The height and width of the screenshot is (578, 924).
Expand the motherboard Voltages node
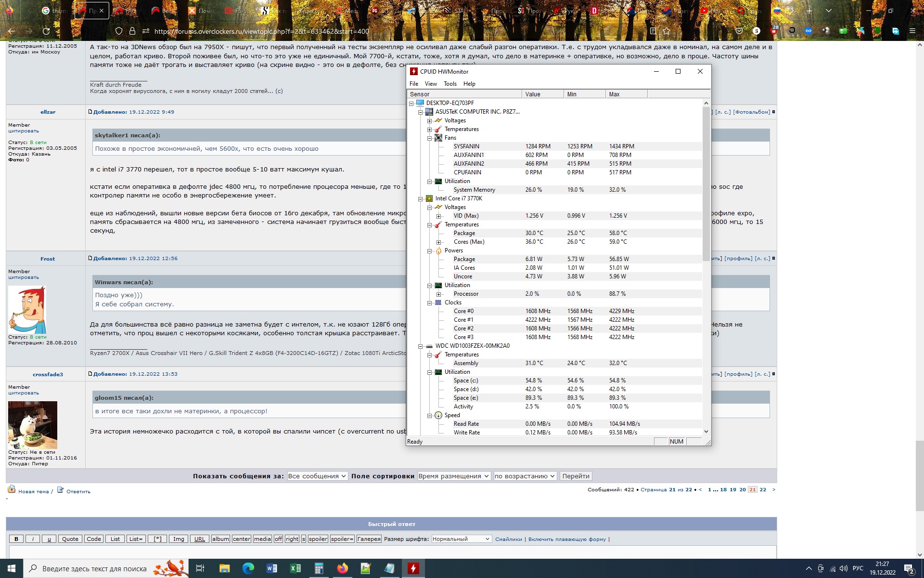(x=430, y=121)
